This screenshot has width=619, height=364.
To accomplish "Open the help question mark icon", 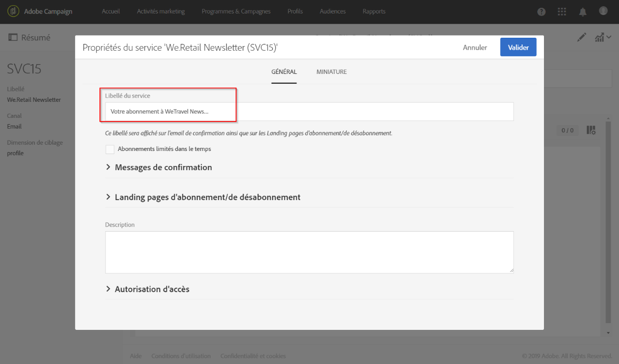I will click(541, 12).
